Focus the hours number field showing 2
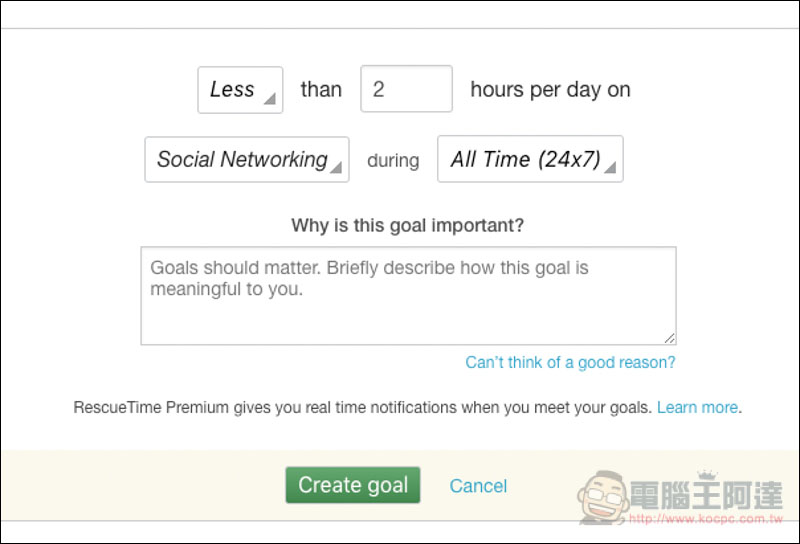800x544 pixels. (406, 89)
